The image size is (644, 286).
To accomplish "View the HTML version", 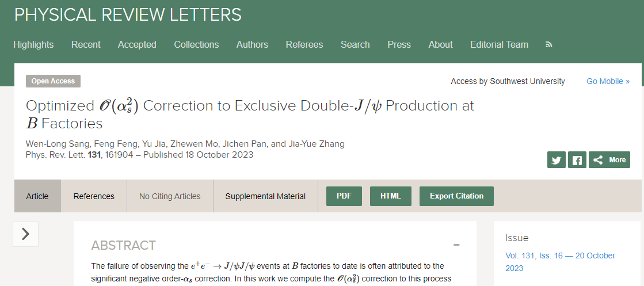I will 390,196.
